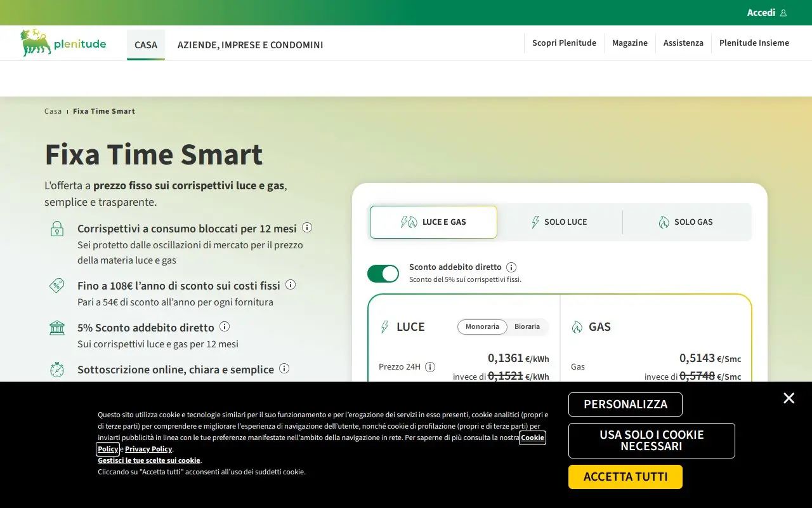The image size is (812, 508).
Task: Click the Plenitude logo
Action: pos(63,43)
